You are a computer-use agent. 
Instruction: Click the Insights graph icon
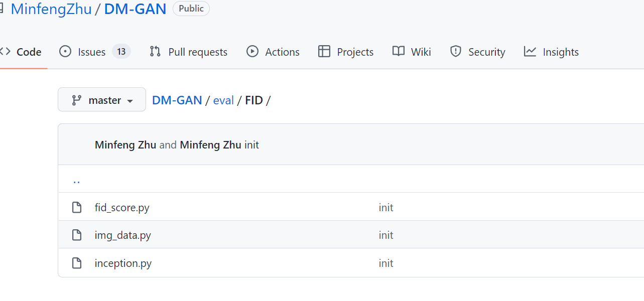pos(530,51)
